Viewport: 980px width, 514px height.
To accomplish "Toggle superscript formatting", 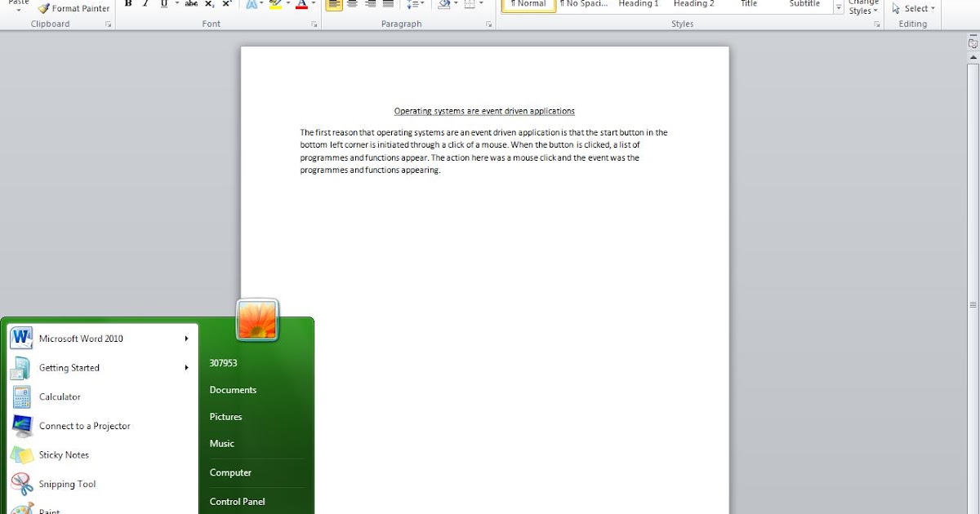I will point(227,4).
